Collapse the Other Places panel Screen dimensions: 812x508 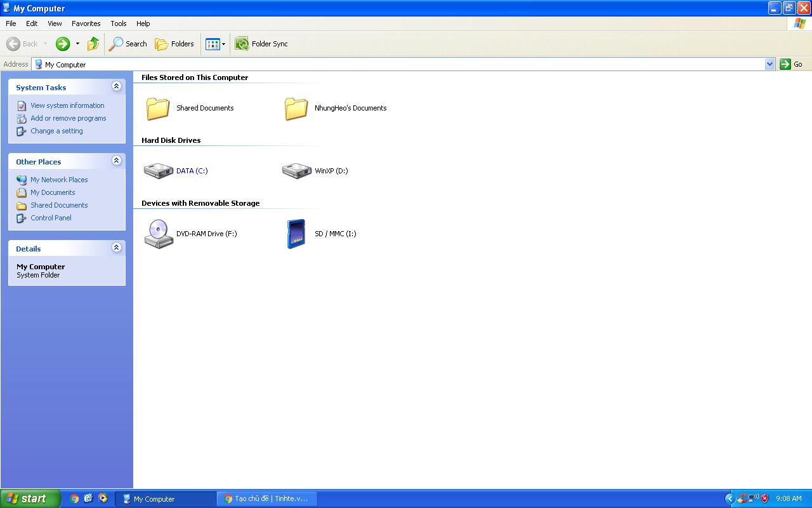[116, 161]
